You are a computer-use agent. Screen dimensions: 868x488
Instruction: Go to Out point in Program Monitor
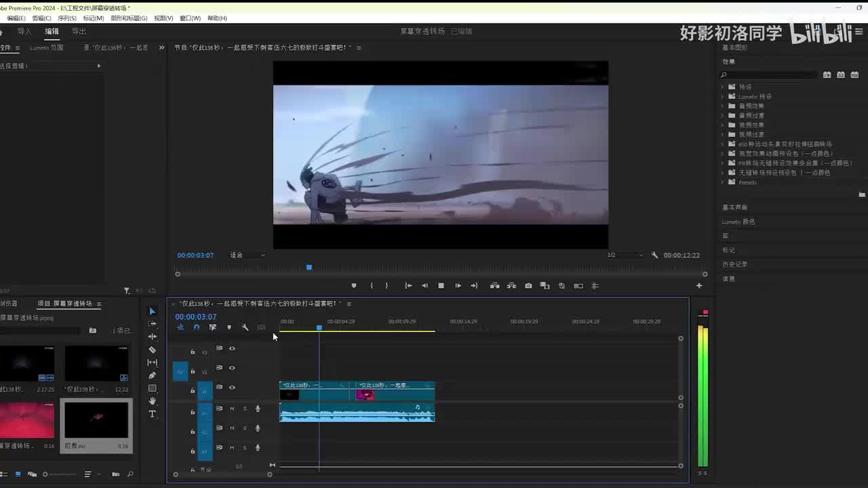pos(474,286)
